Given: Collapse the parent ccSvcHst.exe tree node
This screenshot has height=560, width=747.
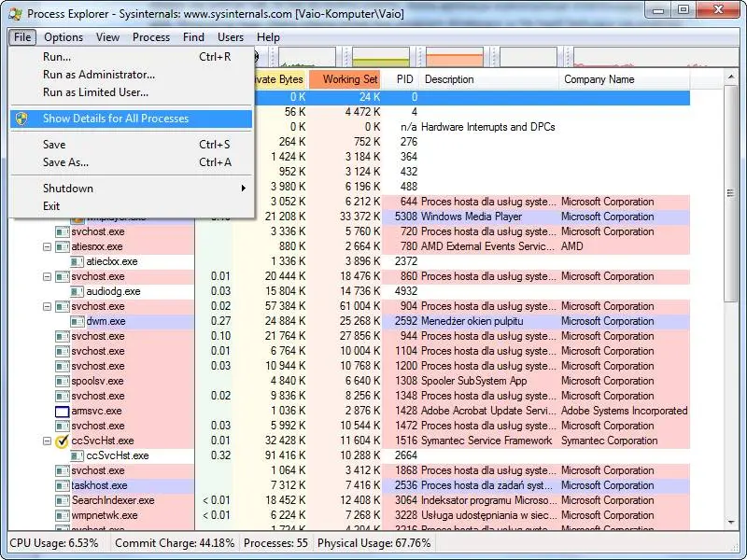Looking at the screenshot, I should tap(48, 441).
